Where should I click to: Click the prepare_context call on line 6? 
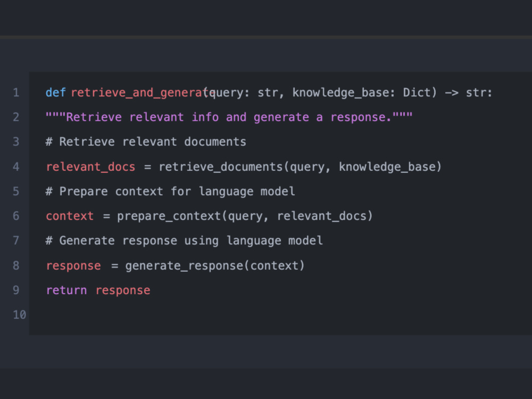tap(245, 216)
